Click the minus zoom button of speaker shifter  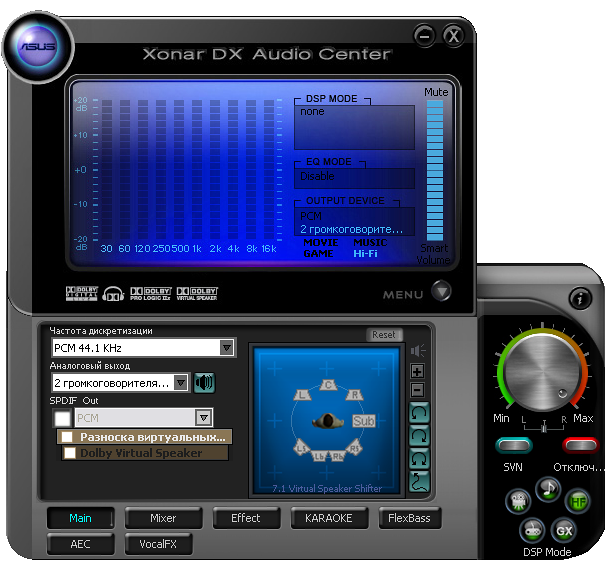(417, 390)
